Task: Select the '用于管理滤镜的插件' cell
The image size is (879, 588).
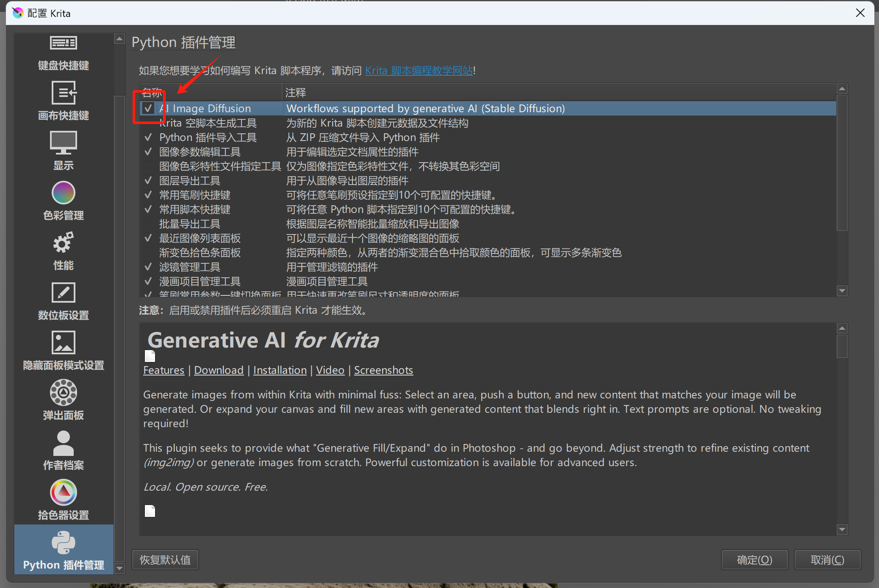Action: (559, 267)
